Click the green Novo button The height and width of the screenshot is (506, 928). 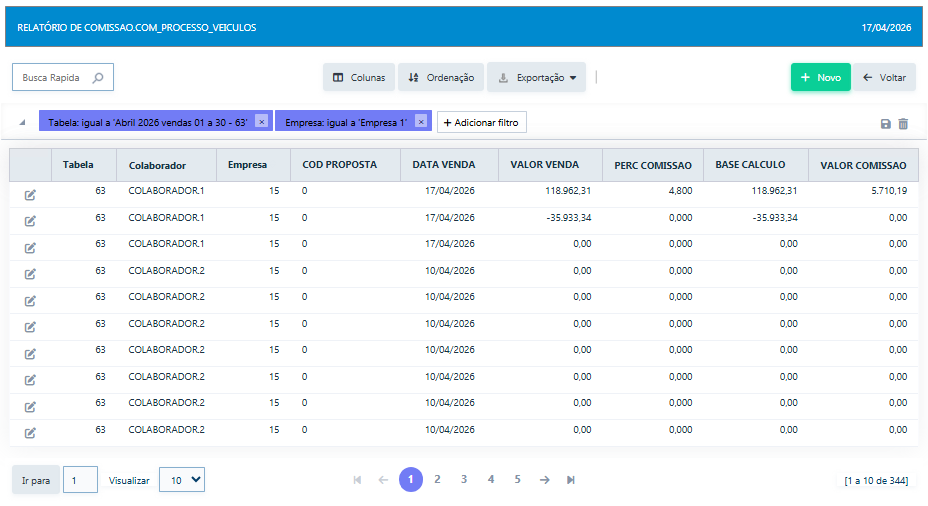click(x=820, y=78)
